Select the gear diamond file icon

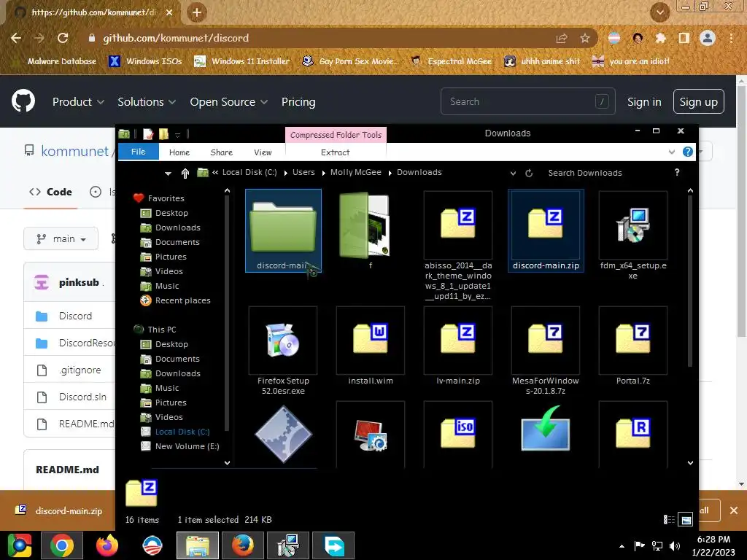(283, 434)
